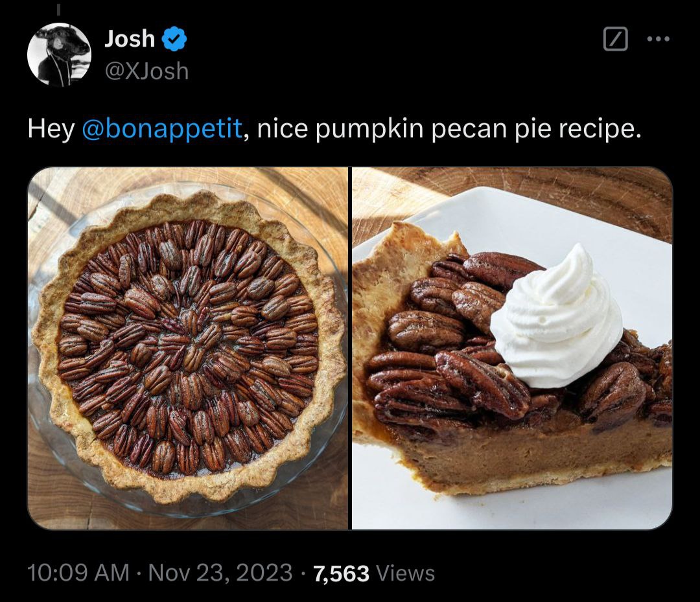Click the display name "Josh"

(x=130, y=40)
